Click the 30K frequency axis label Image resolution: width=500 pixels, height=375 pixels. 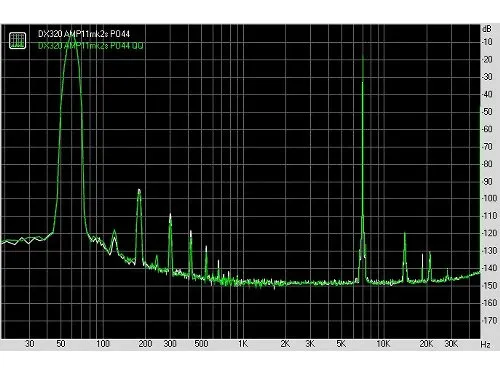[451, 344]
